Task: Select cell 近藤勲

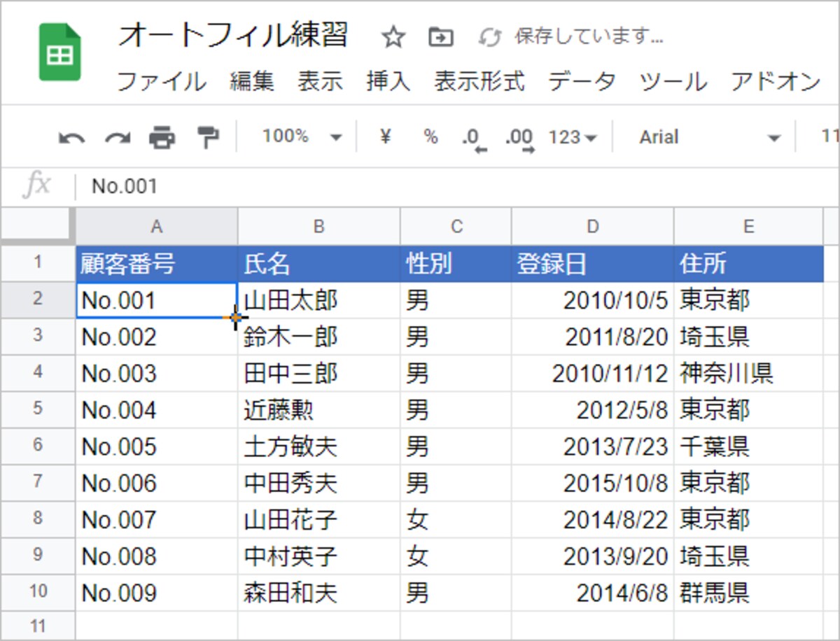Action: click(x=318, y=409)
